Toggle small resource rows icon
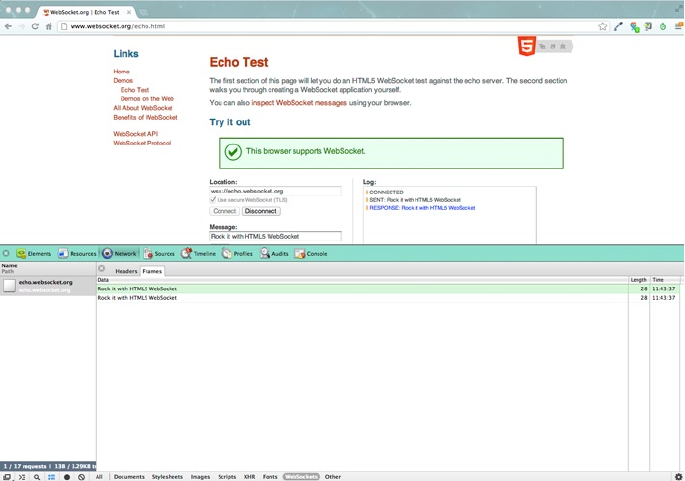 [52, 477]
